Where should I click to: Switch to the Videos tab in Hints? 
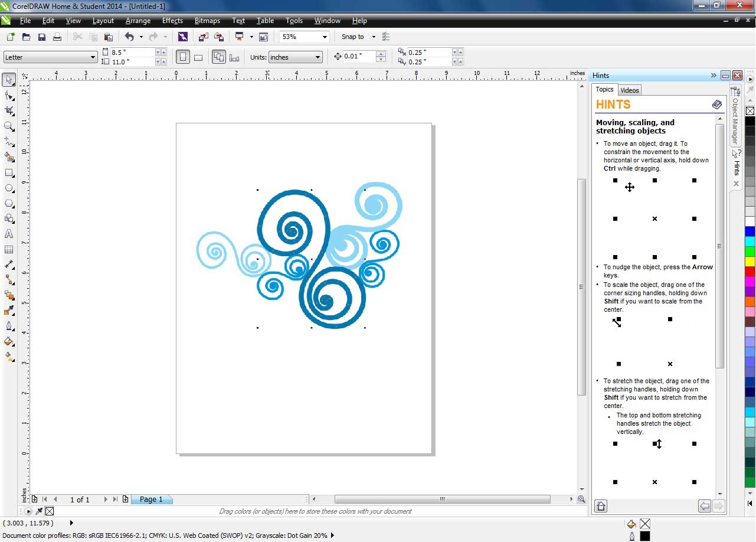[x=629, y=90]
